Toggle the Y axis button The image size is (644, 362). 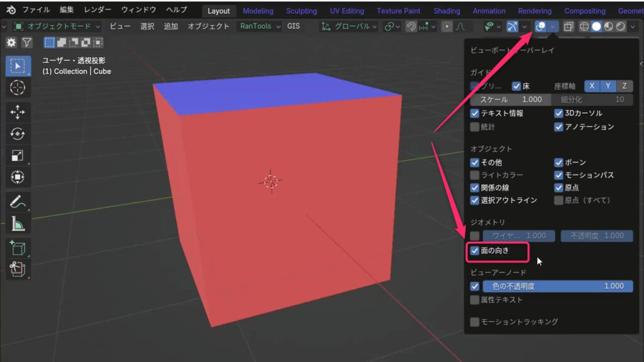(608, 86)
